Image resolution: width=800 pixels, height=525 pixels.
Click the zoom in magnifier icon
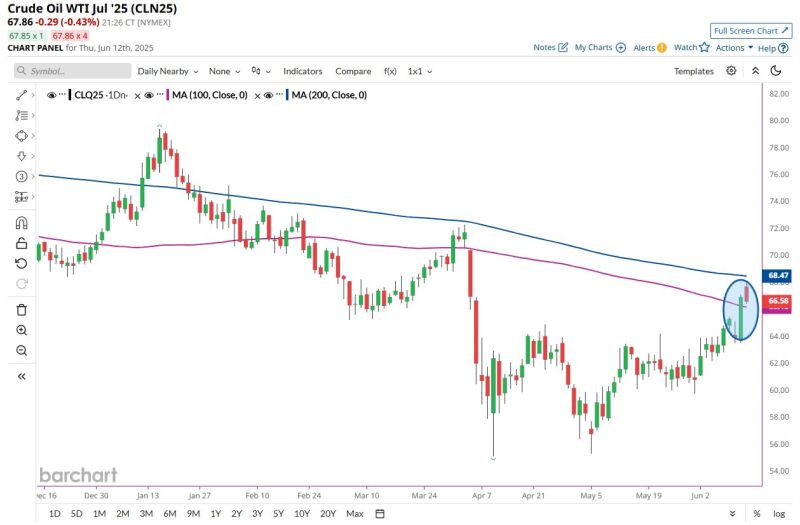tap(21, 330)
